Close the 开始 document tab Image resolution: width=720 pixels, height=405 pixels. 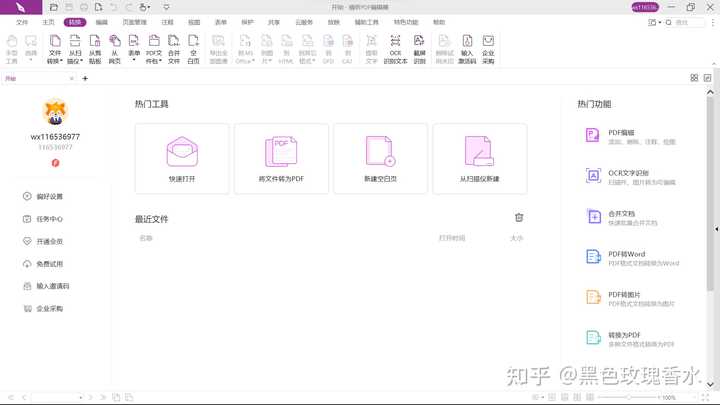72,79
